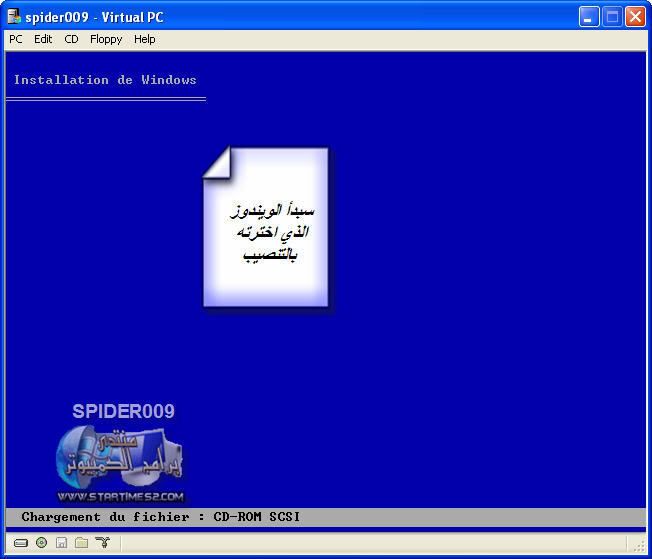
Task: Click the Virtual PC title bar icon
Action: [15, 17]
